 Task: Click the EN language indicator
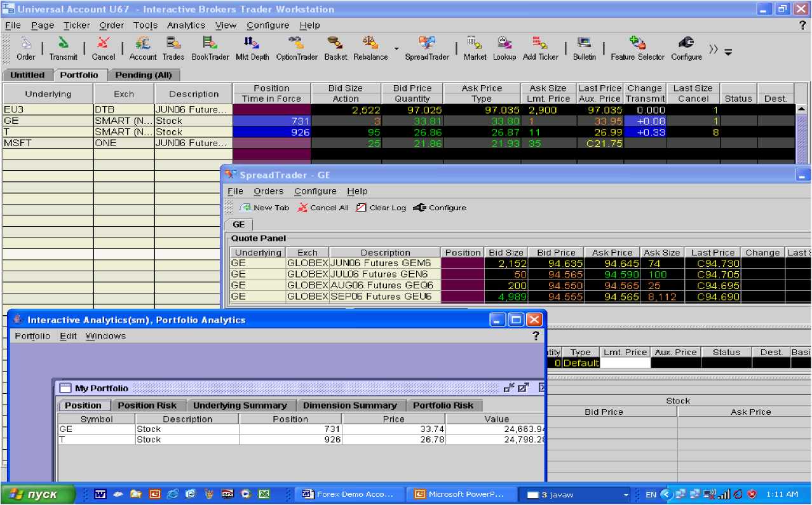[651, 494]
